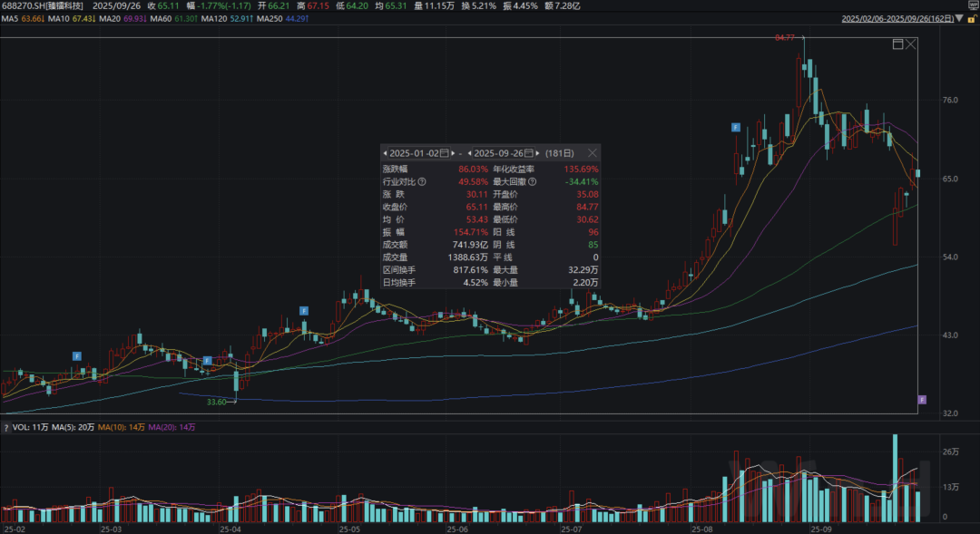The width and height of the screenshot is (980, 534).
Task: Click the WP monitor icon at top right
Action: click(x=973, y=5)
